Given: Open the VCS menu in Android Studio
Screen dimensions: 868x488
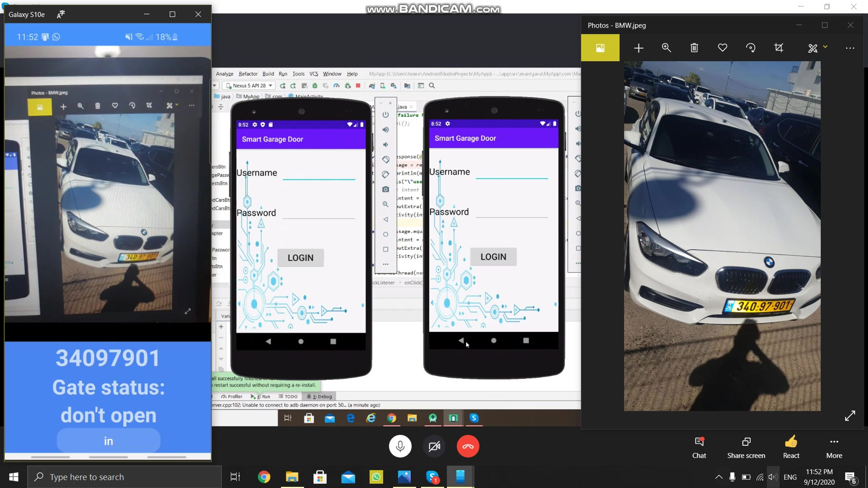Looking at the screenshot, I should click(x=313, y=74).
